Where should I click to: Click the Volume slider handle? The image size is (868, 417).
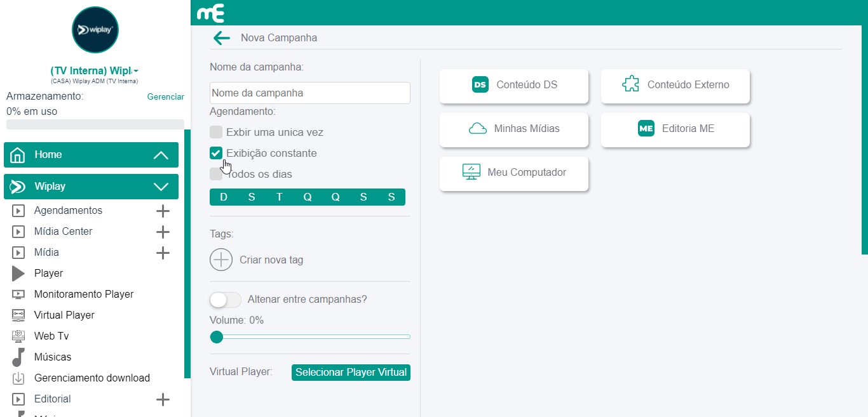click(x=217, y=336)
